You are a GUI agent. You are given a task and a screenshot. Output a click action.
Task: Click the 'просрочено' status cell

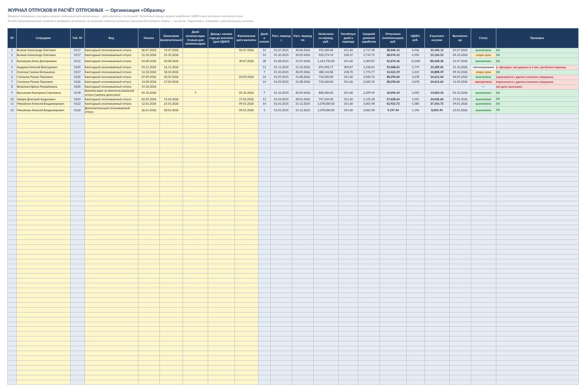coord(483,82)
